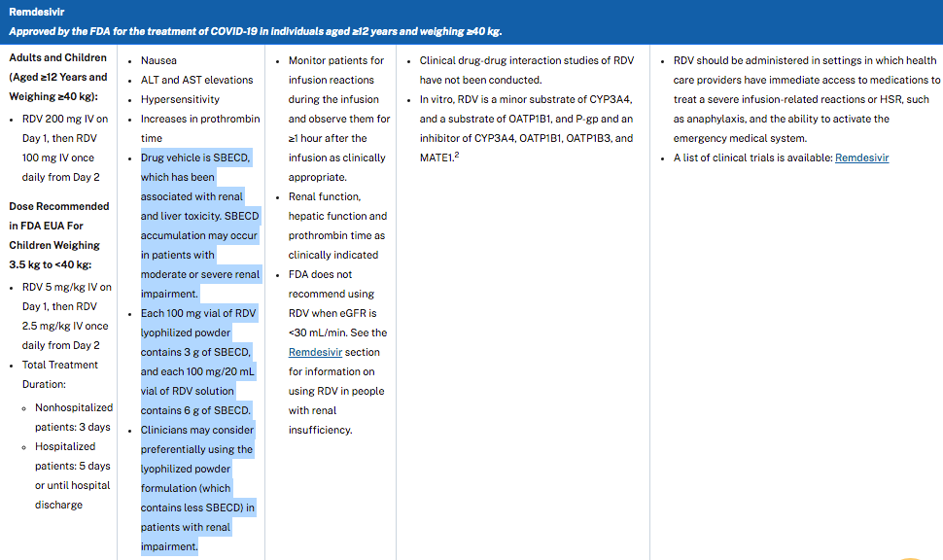Click highlighted text 'Clinicians may consider'
Screen dimensions: 943x560
197,430
